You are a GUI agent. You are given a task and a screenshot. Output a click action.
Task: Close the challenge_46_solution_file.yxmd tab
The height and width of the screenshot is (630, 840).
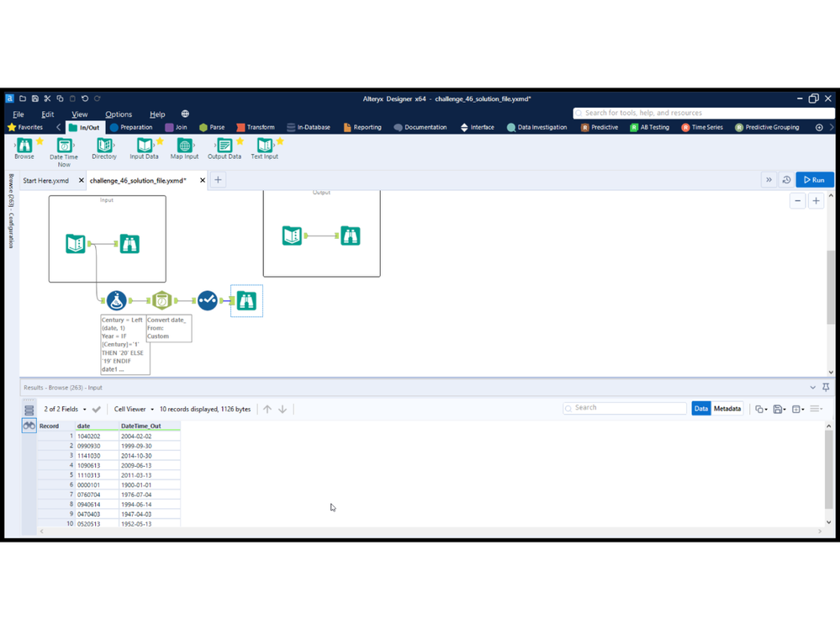coord(203,181)
